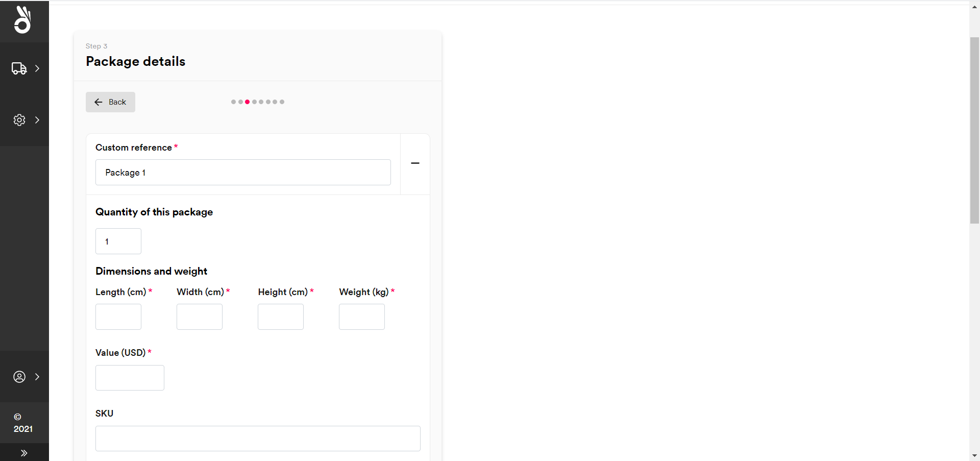The height and width of the screenshot is (461, 980).
Task: Click the scrollbar down arrow
Action: coord(974,456)
